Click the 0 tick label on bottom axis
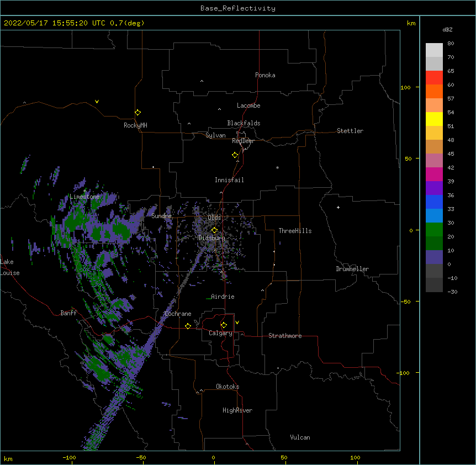476x465 pixels. (x=213, y=457)
